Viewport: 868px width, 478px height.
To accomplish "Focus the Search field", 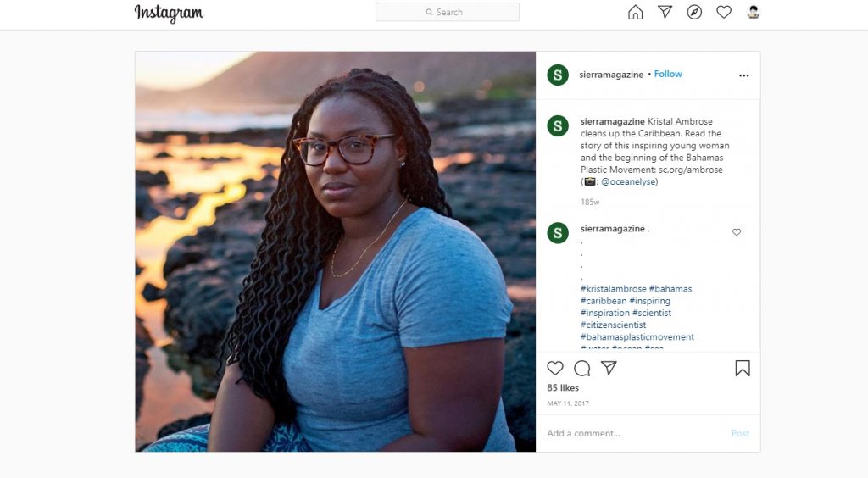I will pyautogui.click(x=448, y=13).
